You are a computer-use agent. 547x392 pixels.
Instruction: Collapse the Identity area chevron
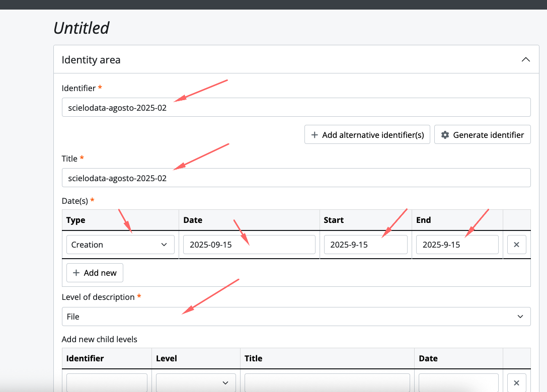point(525,60)
